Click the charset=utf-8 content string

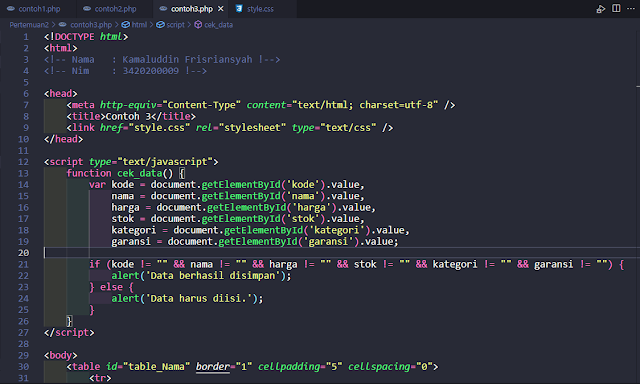[396, 105]
